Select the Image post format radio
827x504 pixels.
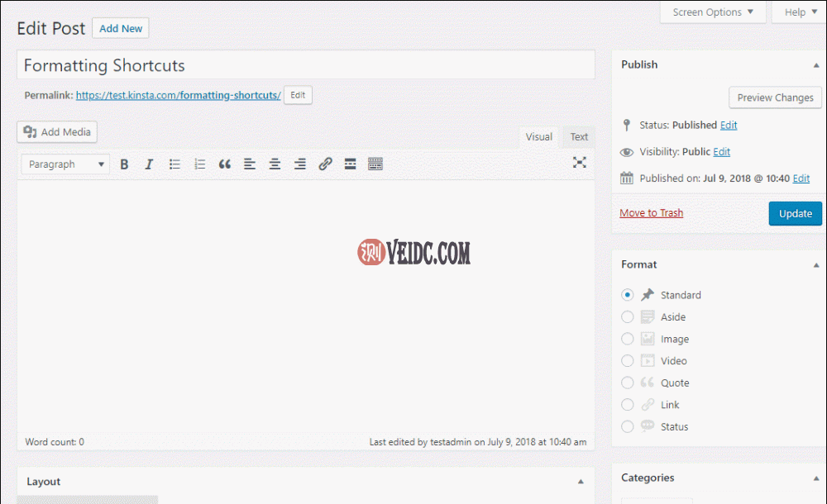pos(627,339)
